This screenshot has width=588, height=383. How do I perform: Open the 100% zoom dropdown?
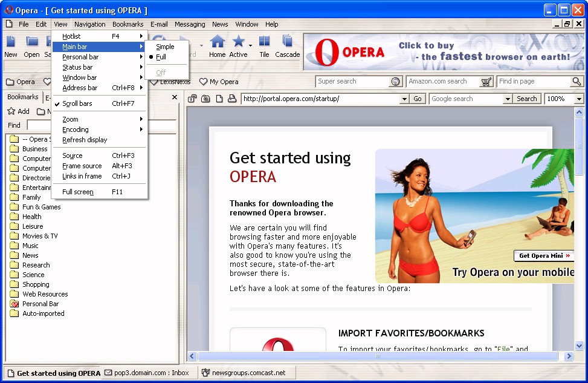pos(580,99)
